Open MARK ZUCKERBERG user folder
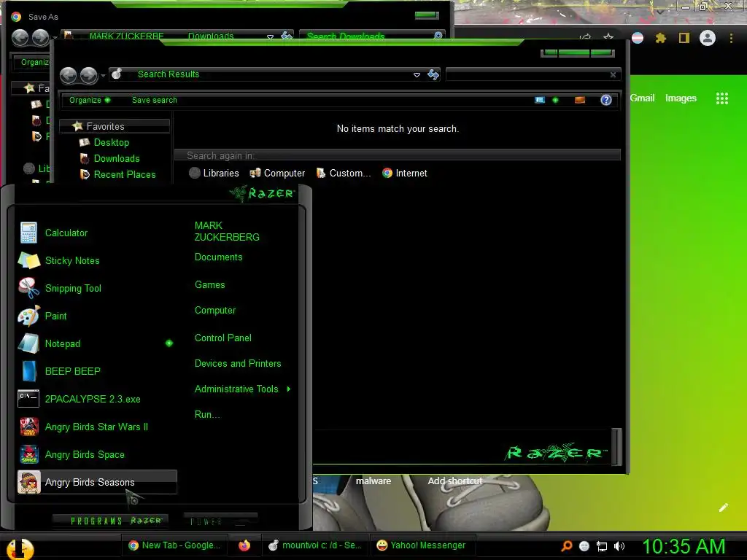Screen dimensions: 747x560 click(227, 231)
